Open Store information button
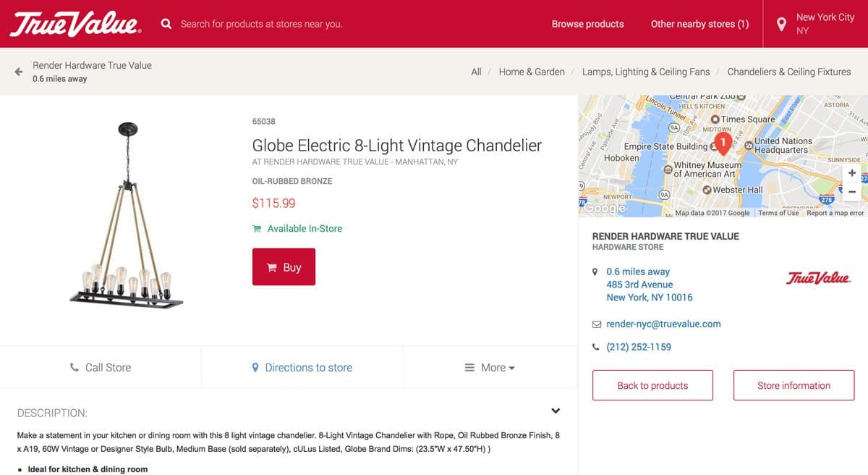868x475 pixels. (x=793, y=385)
